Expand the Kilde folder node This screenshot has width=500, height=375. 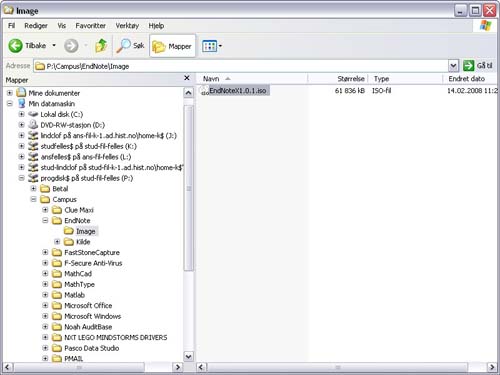[x=57, y=242]
